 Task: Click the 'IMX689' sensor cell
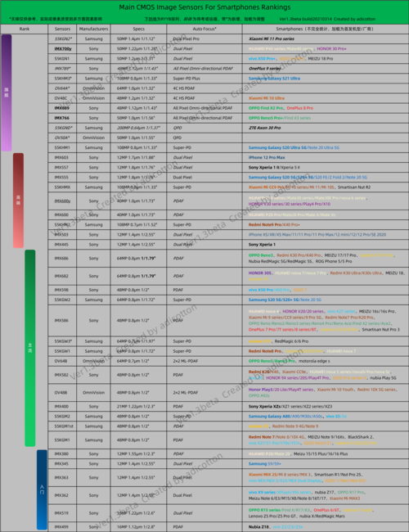[x=62, y=108]
